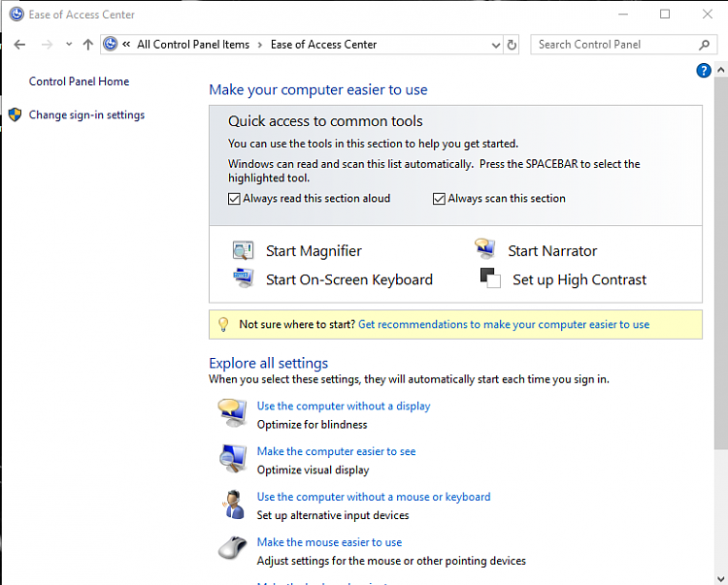Open the recent locations dropdown arrow

click(x=68, y=45)
